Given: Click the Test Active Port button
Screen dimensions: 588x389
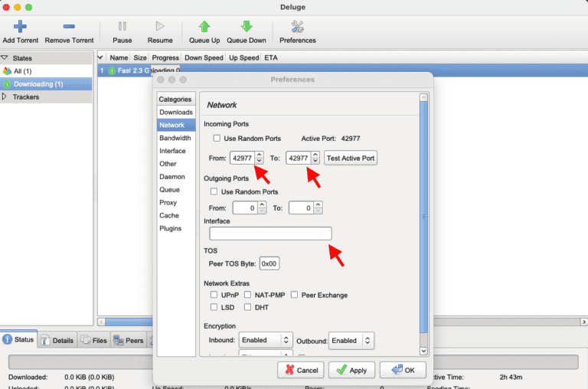Looking at the screenshot, I should click(351, 158).
